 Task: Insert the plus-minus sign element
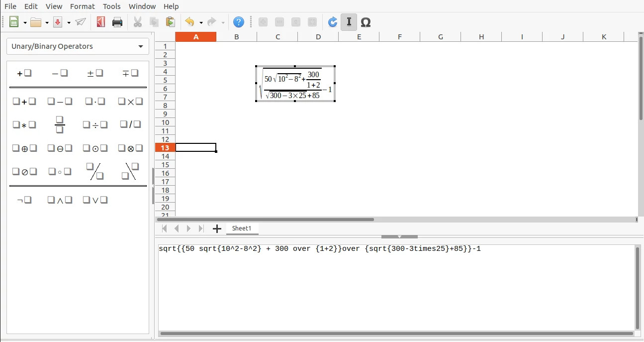[x=95, y=73]
